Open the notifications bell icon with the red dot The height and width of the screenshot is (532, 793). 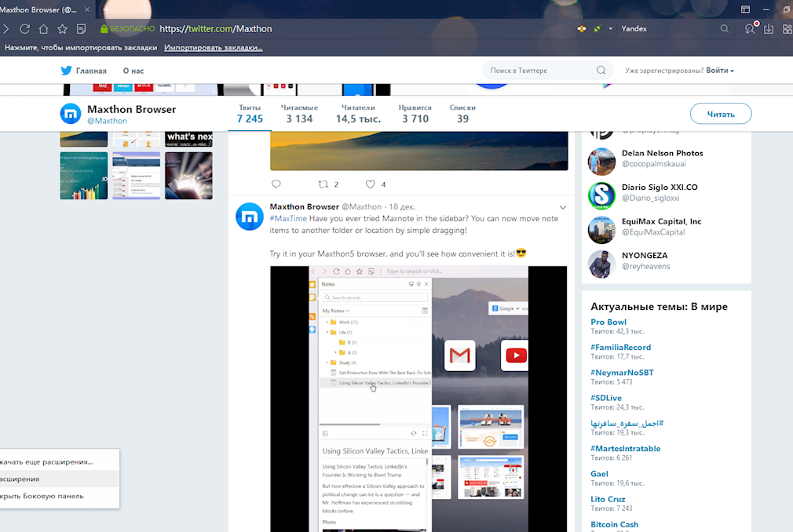tap(750, 28)
